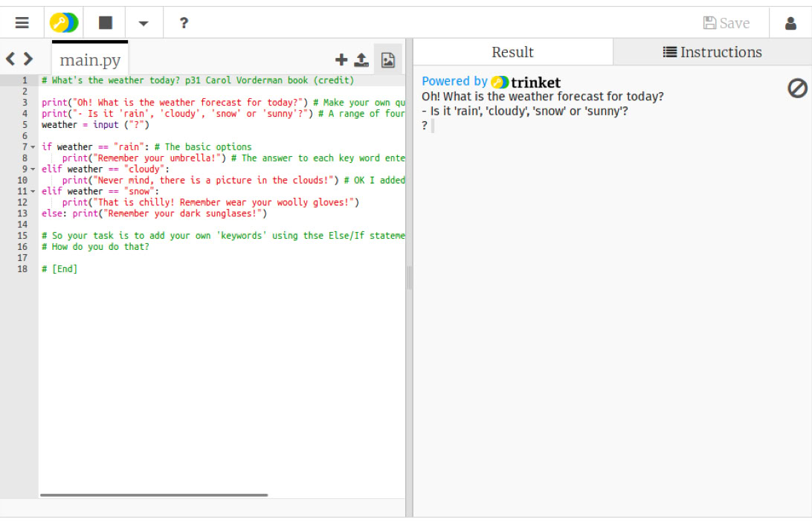Viewport: 812px width, 522px height.
Task: Click the 'else: print' sunglasses line
Action: coord(155,213)
